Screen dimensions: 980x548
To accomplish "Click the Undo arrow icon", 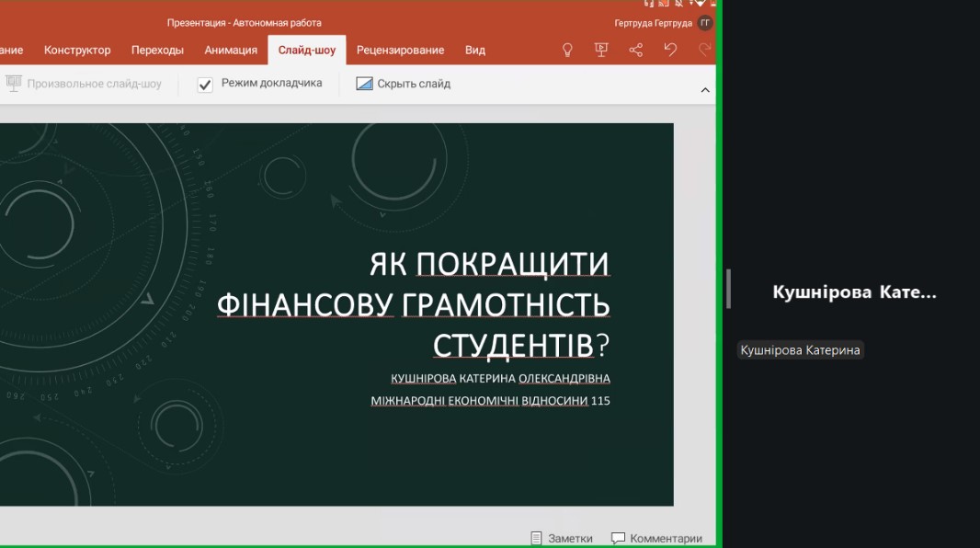I will click(670, 50).
